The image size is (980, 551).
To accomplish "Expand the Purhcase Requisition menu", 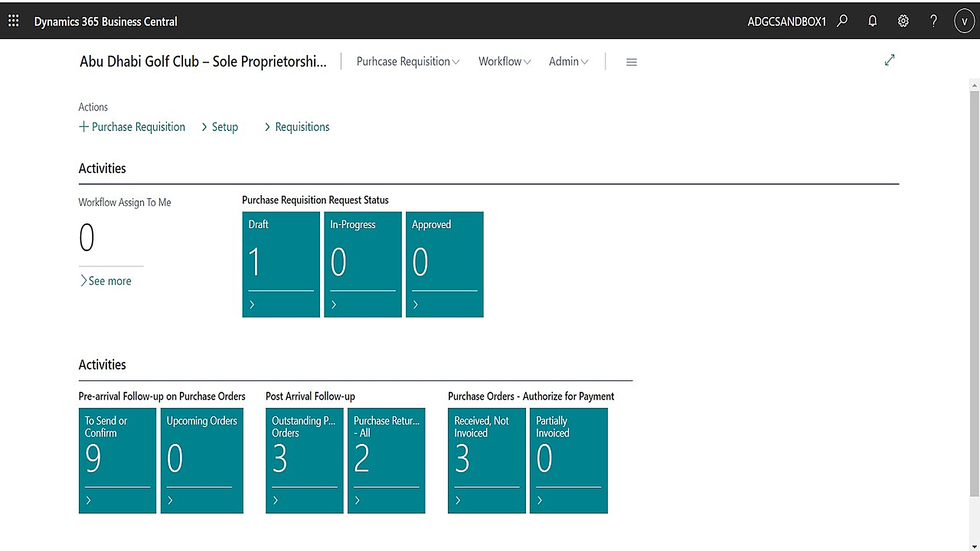I will click(x=408, y=62).
